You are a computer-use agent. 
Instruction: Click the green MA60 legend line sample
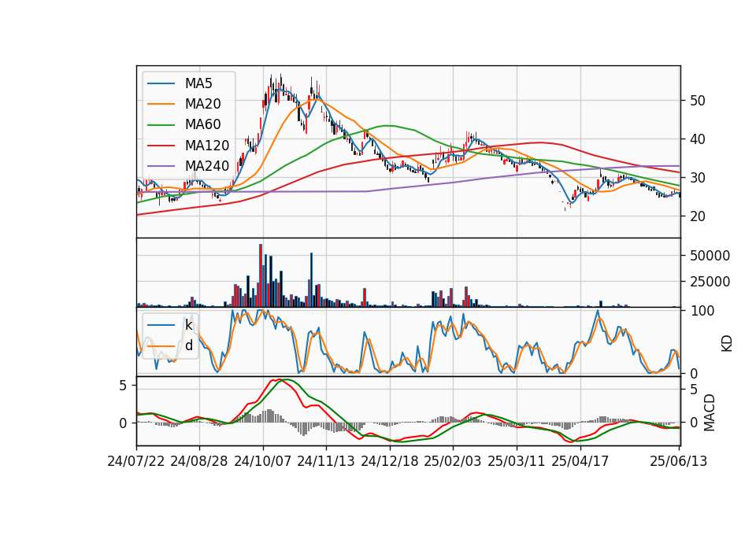(x=161, y=125)
